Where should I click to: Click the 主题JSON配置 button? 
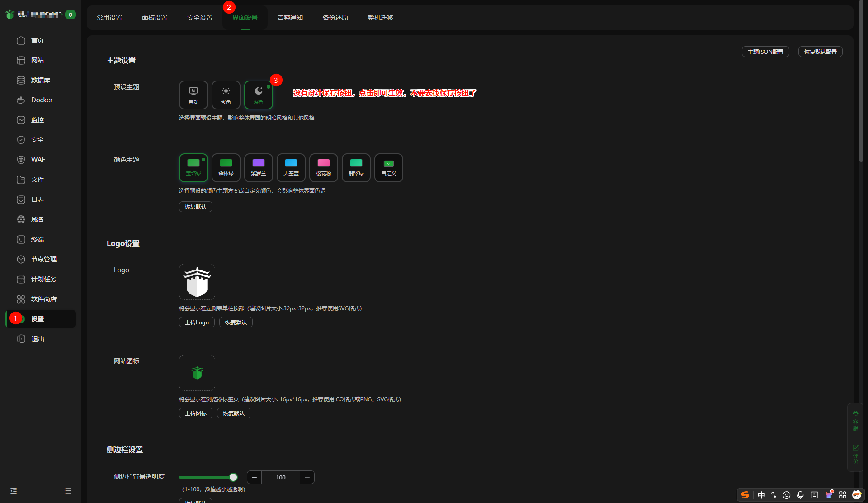coord(765,52)
